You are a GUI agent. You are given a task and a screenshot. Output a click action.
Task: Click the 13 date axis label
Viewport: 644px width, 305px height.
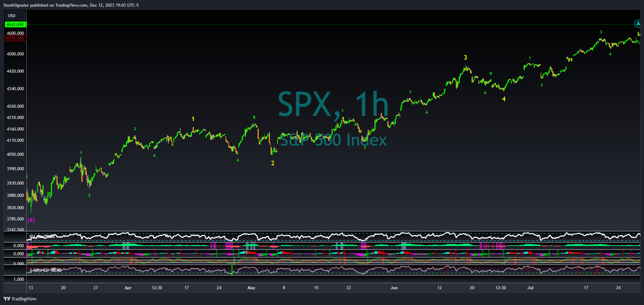tap(31, 288)
